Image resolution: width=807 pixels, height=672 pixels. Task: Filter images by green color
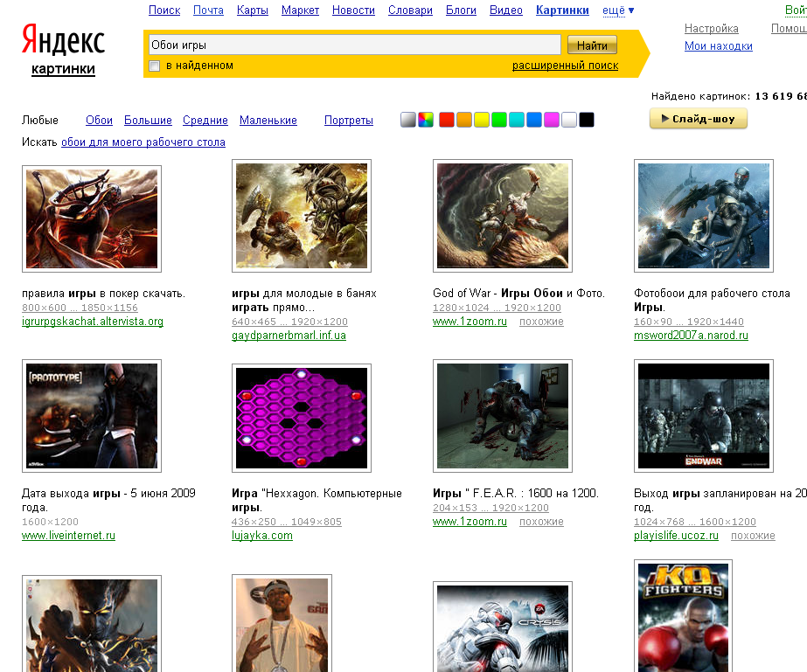pos(499,120)
